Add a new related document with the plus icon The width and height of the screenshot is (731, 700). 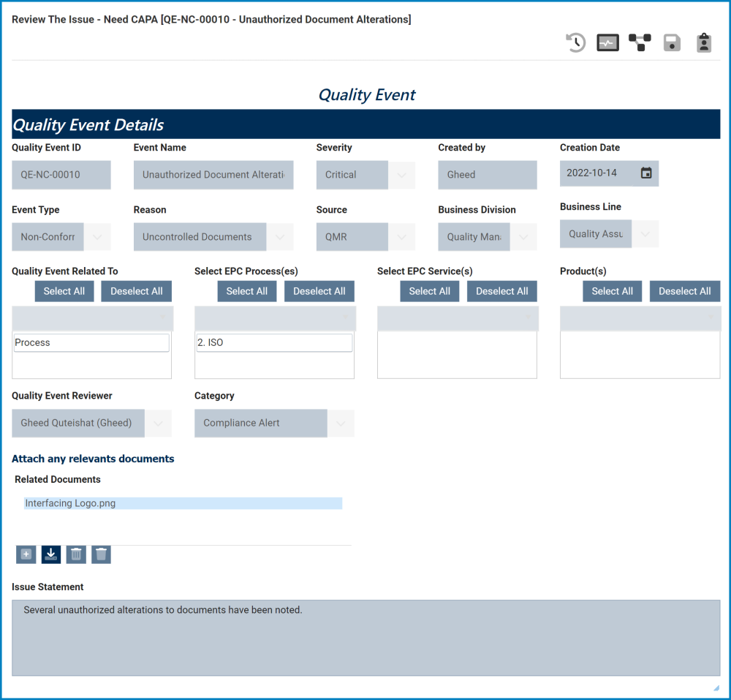pos(26,554)
